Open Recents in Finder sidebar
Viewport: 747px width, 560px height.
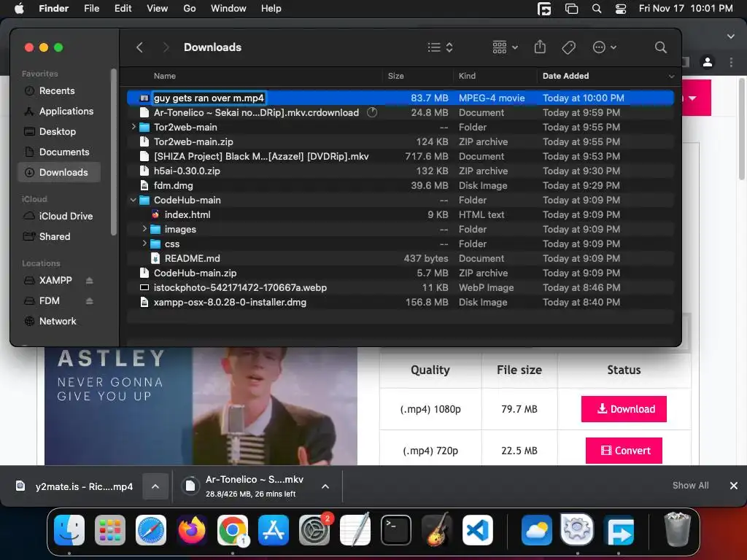(x=58, y=91)
